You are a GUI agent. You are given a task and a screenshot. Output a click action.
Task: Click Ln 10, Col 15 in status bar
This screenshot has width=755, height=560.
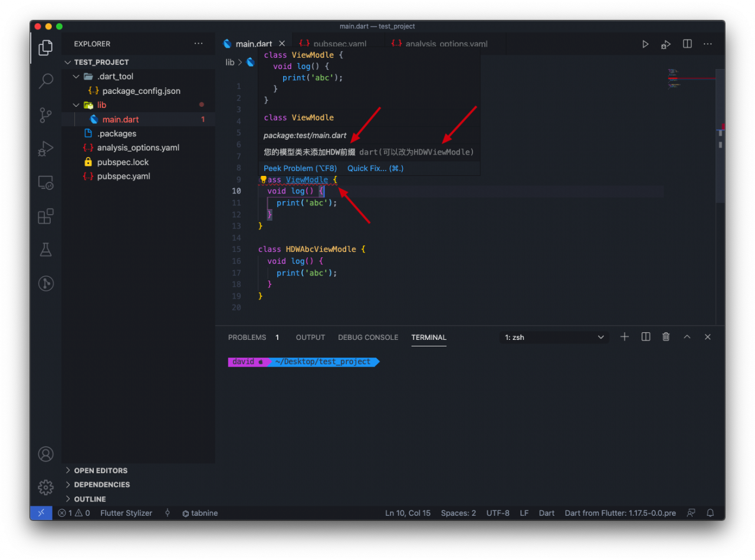point(408,513)
